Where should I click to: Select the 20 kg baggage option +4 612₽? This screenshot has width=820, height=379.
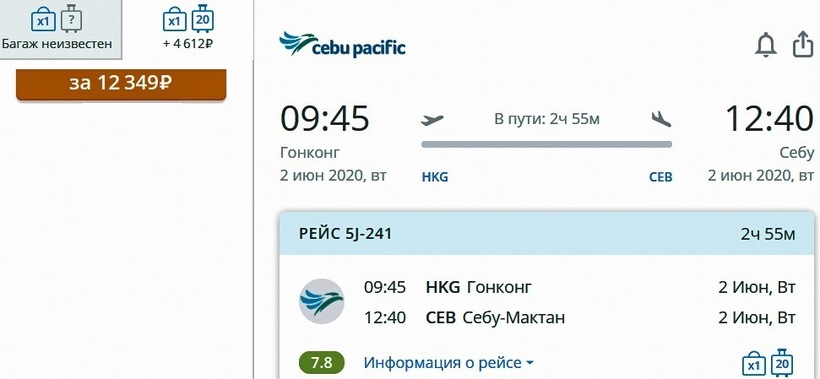click(188, 28)
